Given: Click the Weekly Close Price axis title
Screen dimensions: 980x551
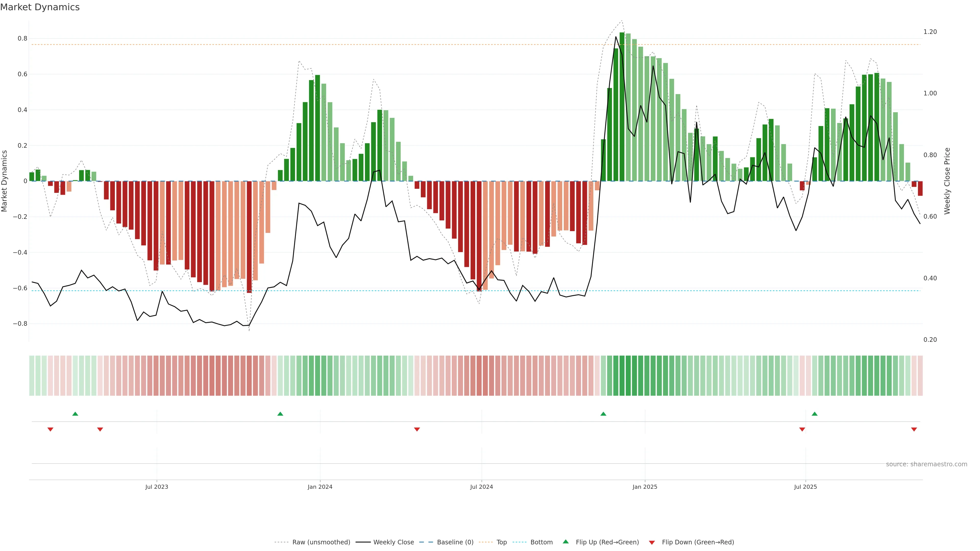Looking at the screenshot, I should pos(947,181).
